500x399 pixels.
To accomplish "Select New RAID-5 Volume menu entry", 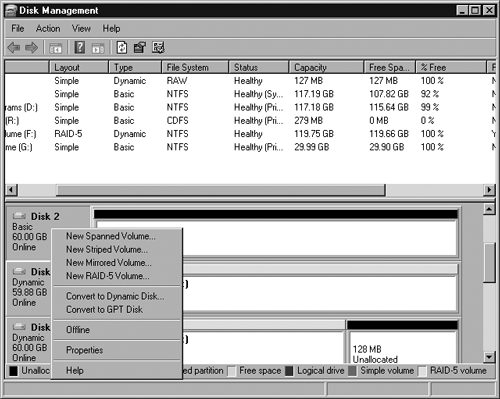I will pos(117,276).
